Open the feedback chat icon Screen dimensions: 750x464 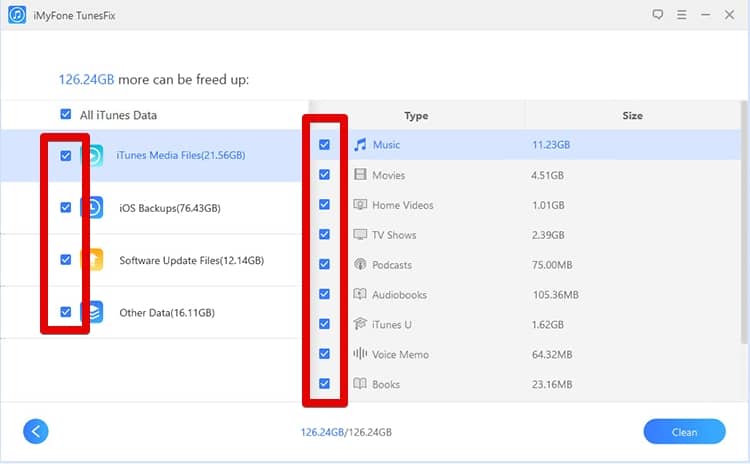coord(658,15)
